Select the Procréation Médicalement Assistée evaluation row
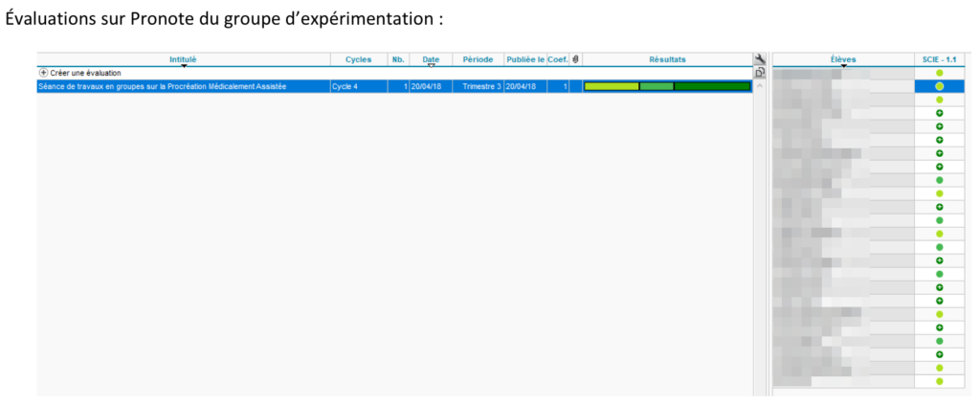The image size is (980, 406). pyautogui.click(x=394, y=86)
